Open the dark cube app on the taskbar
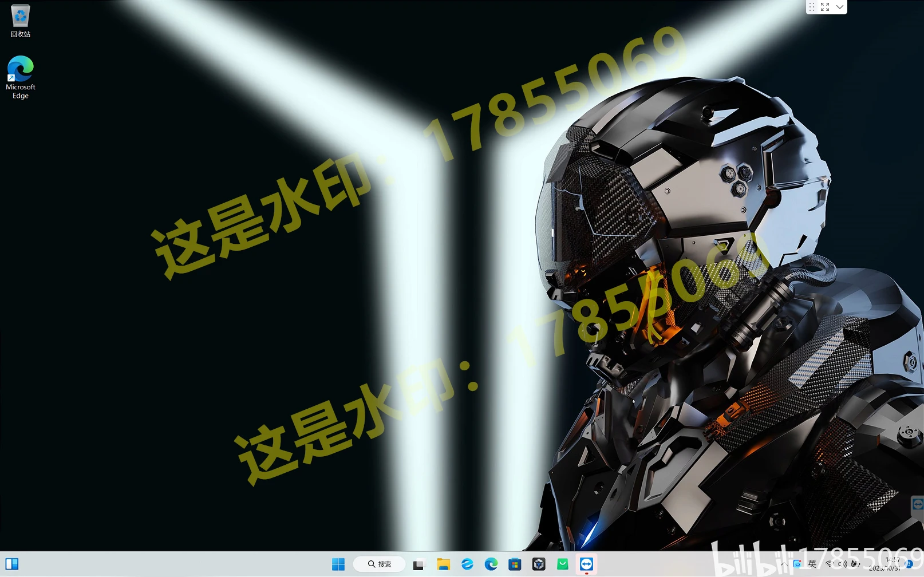This screenshot has height=577, width=924. pyautogui.click(x=539, y=564)
